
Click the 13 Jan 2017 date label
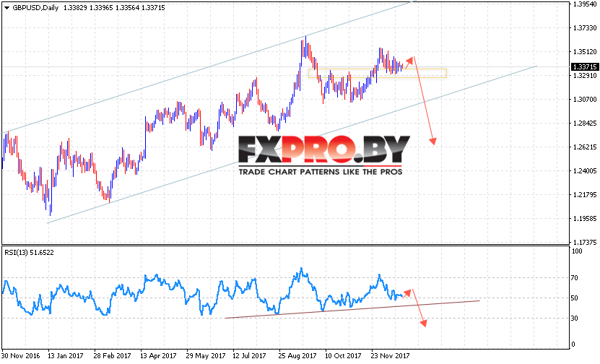coord(66,356)
